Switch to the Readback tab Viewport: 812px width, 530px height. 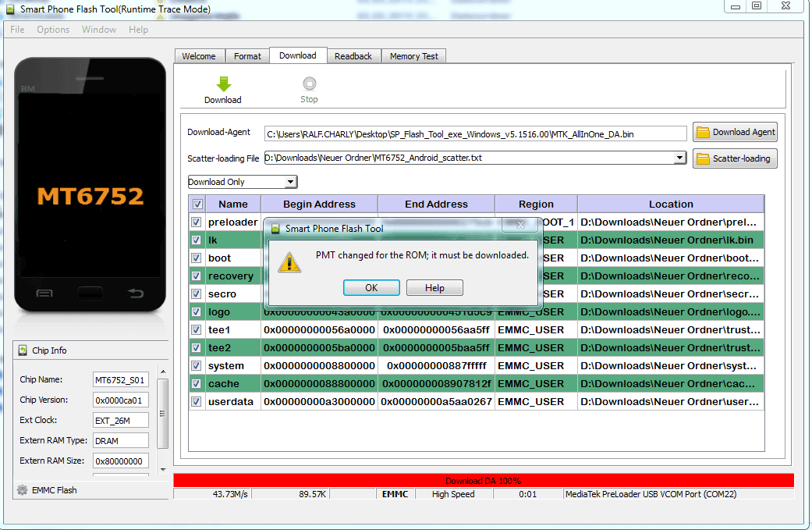click(x=353, y=56)
